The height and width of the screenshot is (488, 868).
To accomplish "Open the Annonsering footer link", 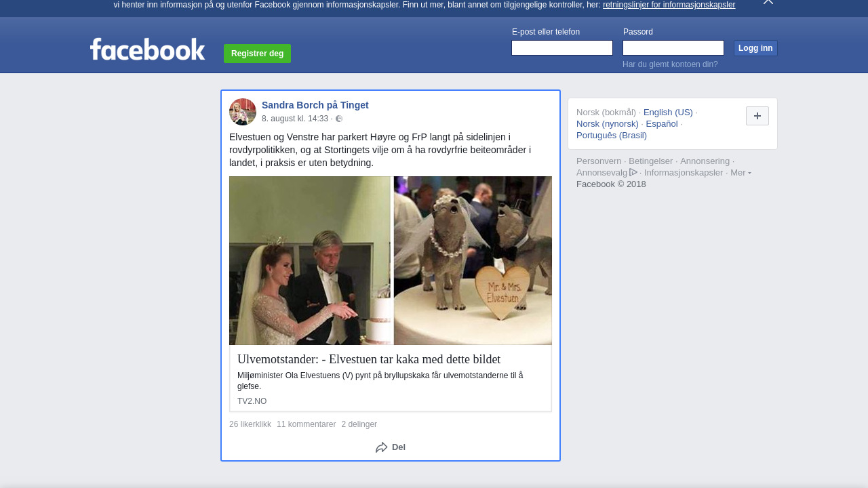I will coord(705,161).
